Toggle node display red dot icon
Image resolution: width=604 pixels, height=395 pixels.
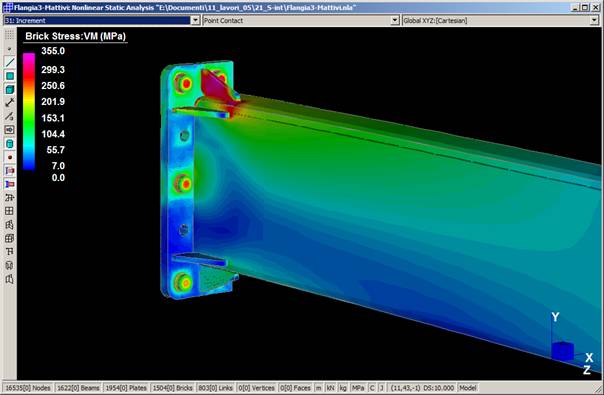click(x=10, y=157)
